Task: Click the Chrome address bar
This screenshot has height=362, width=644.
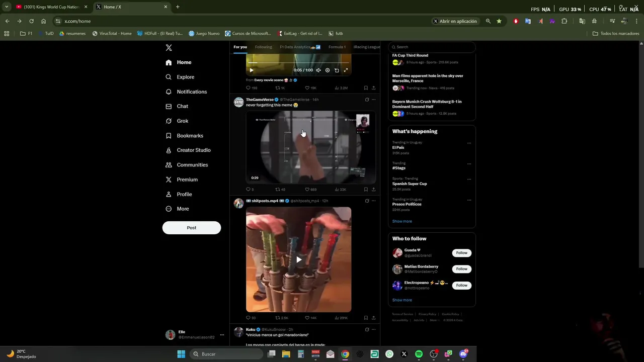Action: click(242, 21)
